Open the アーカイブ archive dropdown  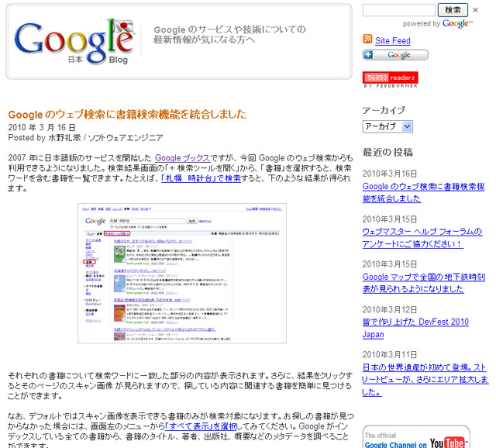(387, 127)
